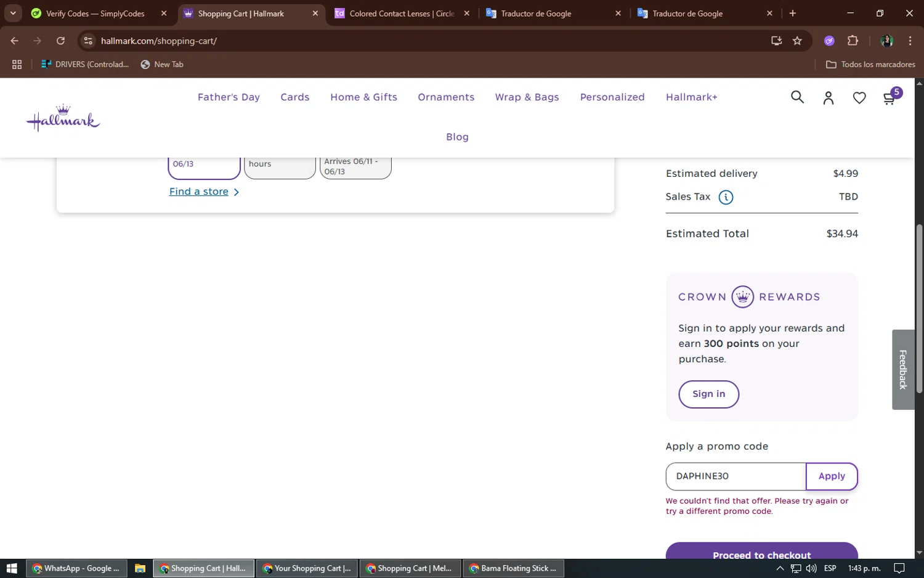Open the purple extension icon in toolbar

pos(829,41)
